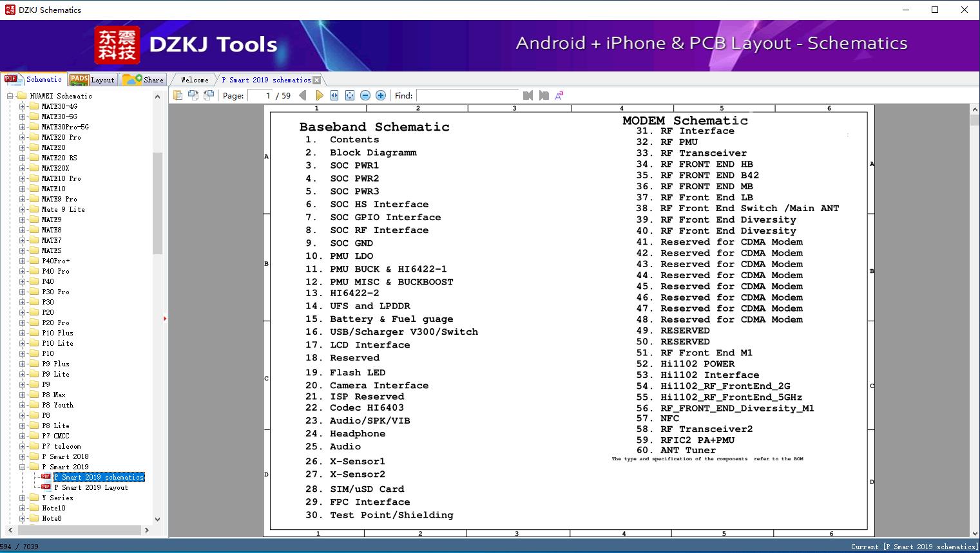Viewport: 980px width, 553px height.
Task: Click the document view scroll-up arrow
Action: click(975, 110)
